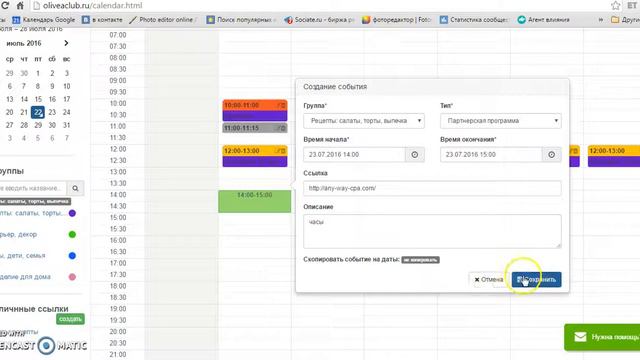Image resolution: width=640 pixels, height=360 pixels.
Task: Open the Нужна помощь help widget
Action: (603, 337)
